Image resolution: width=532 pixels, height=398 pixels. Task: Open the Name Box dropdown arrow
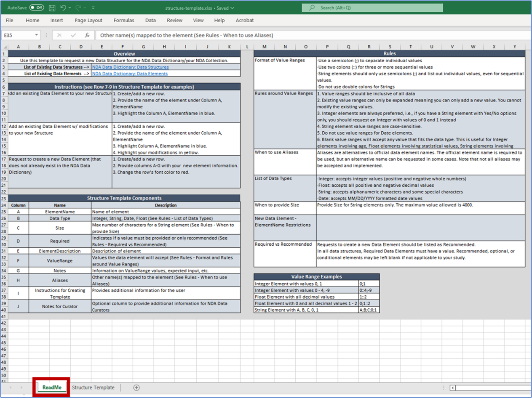click(37, 35)
